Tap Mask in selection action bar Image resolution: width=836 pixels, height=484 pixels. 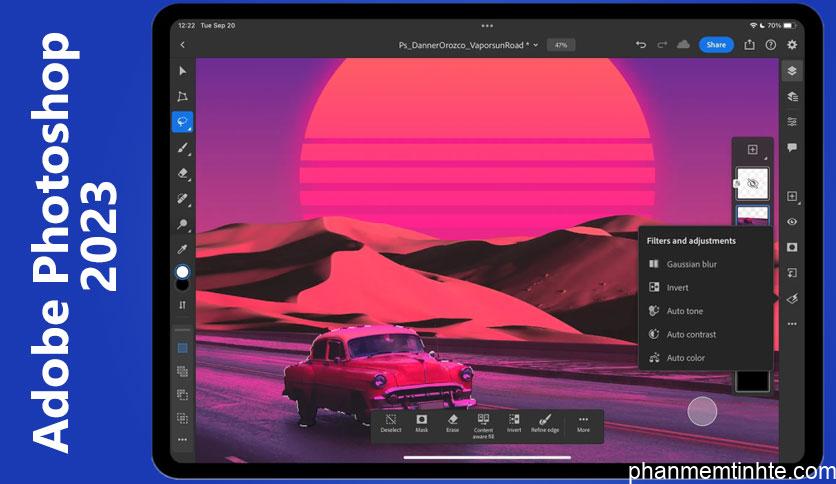point(422,424)
